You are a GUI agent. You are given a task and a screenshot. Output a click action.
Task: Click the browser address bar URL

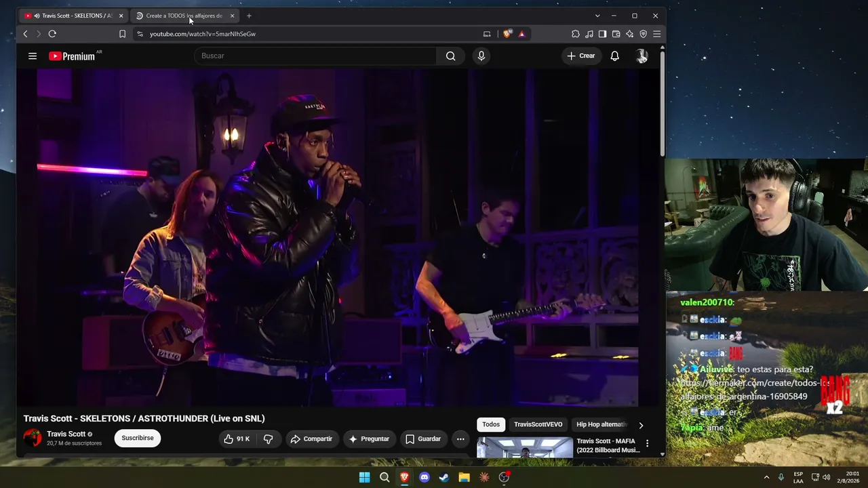(203, 34)
